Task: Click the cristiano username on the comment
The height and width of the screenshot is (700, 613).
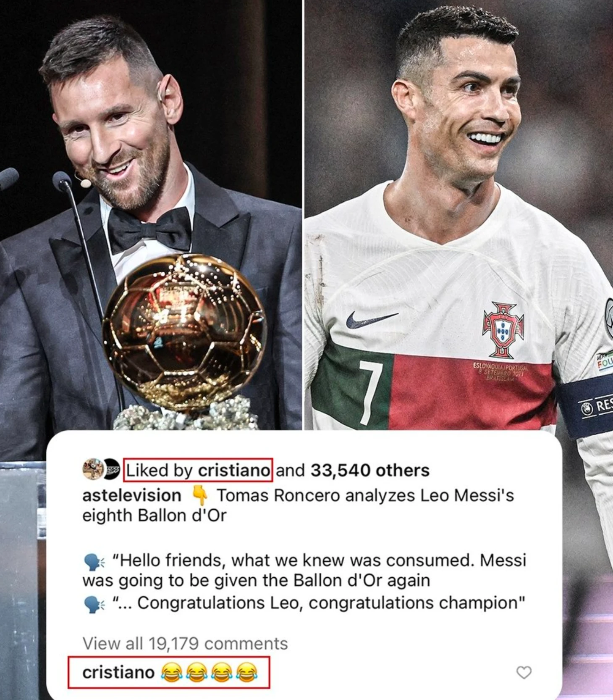Action: pyautogui.click(x=118, y=673)
